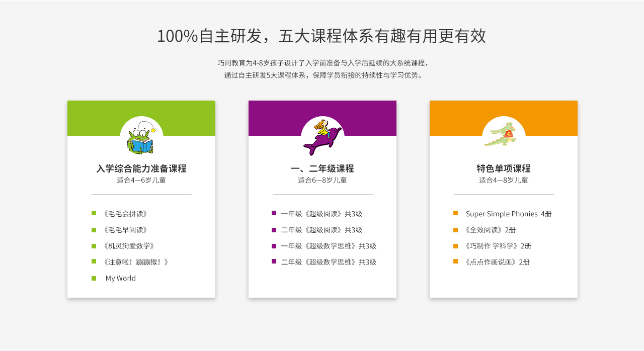Click the 特色单项课程 card heading

coord(503,168)
